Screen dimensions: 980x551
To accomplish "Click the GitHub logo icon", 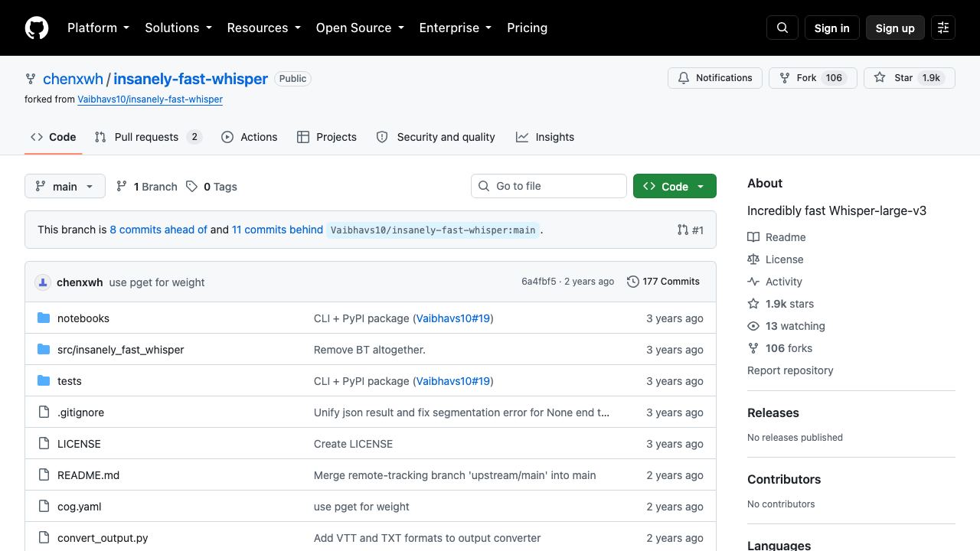I will tap(37, 28).
